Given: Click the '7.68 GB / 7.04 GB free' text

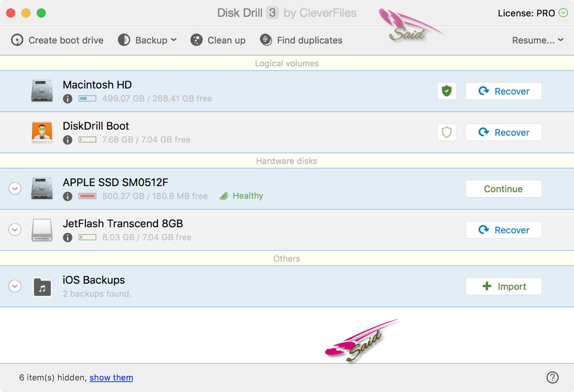Looking at the screenshot, I should click(146, 140).
